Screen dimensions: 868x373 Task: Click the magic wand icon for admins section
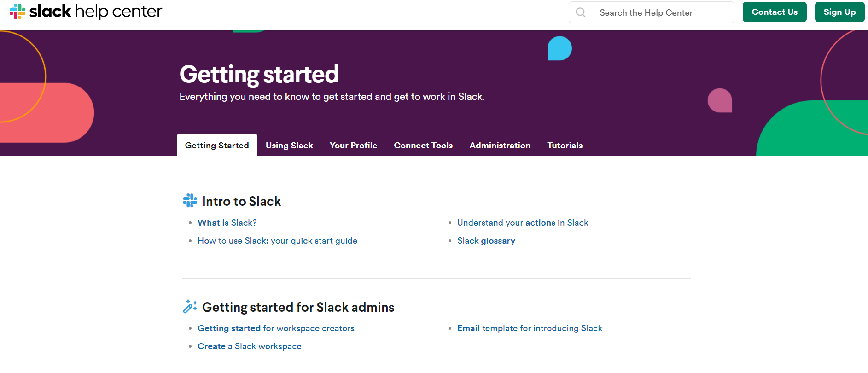190,306
